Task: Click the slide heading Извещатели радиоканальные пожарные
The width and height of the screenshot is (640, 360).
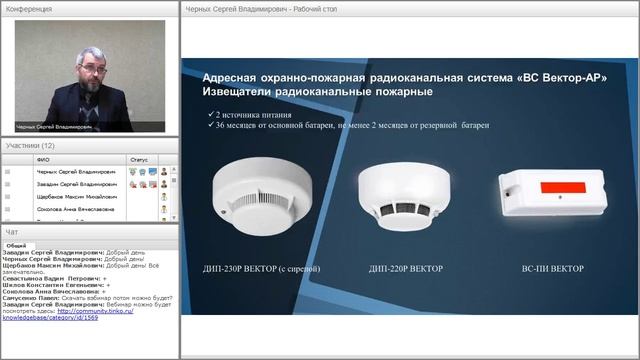Action: coord(318,91)
